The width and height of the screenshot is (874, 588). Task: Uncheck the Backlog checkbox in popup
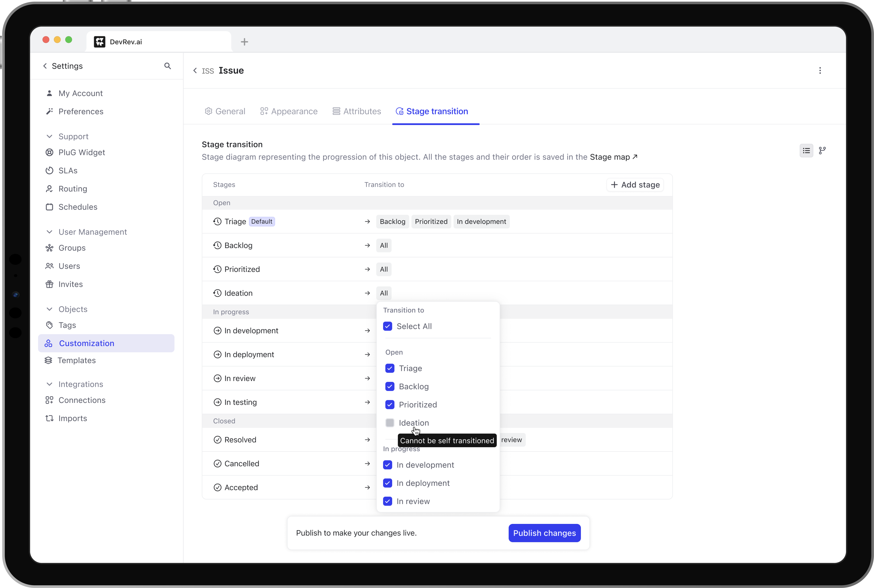click(390, 386)
